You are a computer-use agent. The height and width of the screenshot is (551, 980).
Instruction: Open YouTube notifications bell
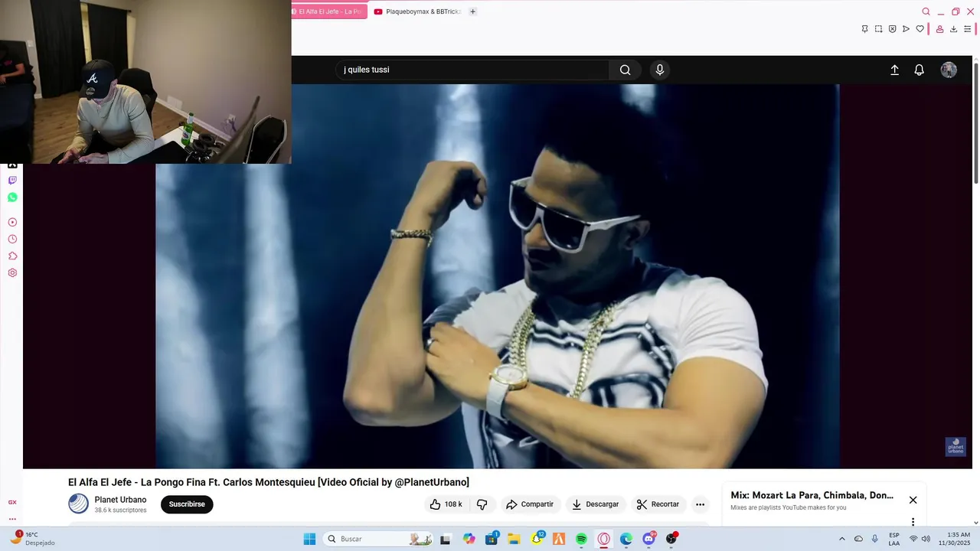[x=920, y=70]
